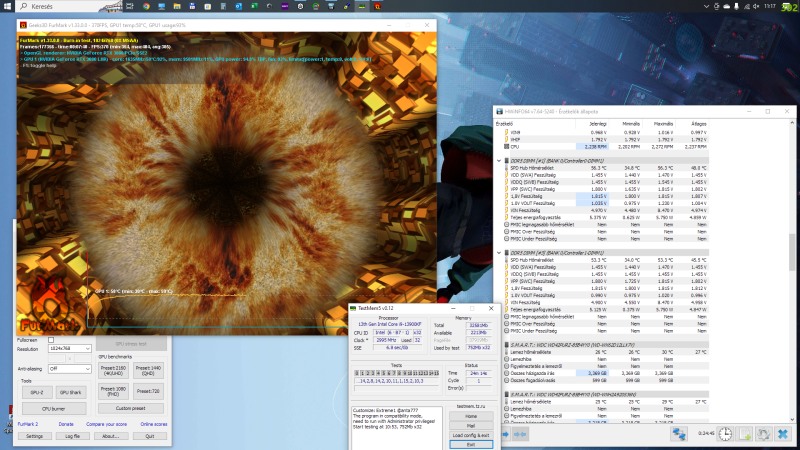Click HWiNFO scrollbar down arrow
The width and height of the screenshot is (800, 450).
tap(792, 419)
